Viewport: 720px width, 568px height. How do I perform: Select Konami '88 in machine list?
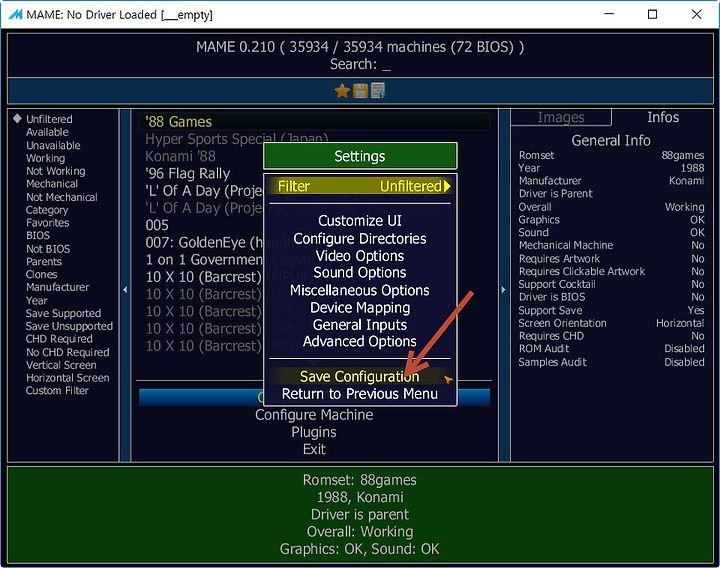click(180, 156)
